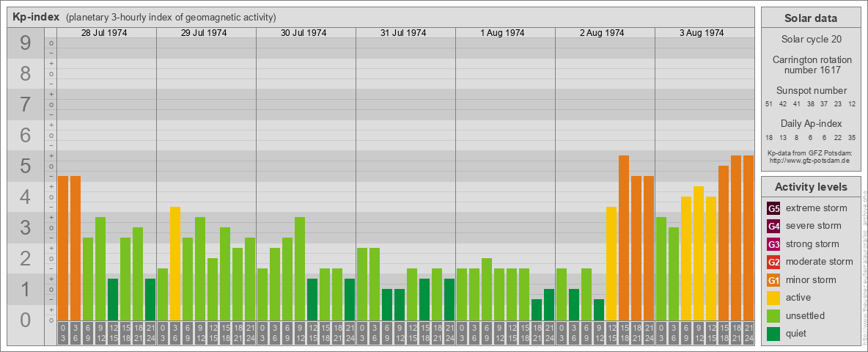This screenshot has width=868, height=352.
Task: Click the green 9-12h bar on 30 Jul
Action: point(300,268)
